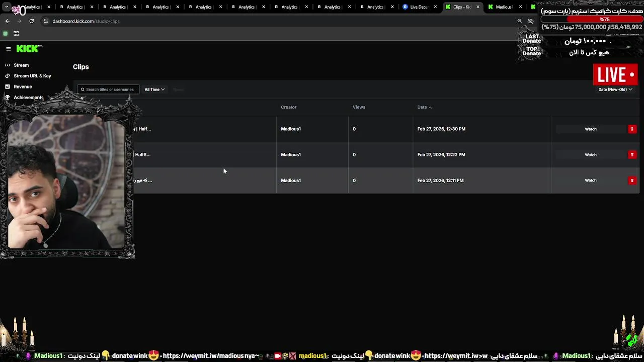Delete the 12:11 PM clip

coord(632,180)
